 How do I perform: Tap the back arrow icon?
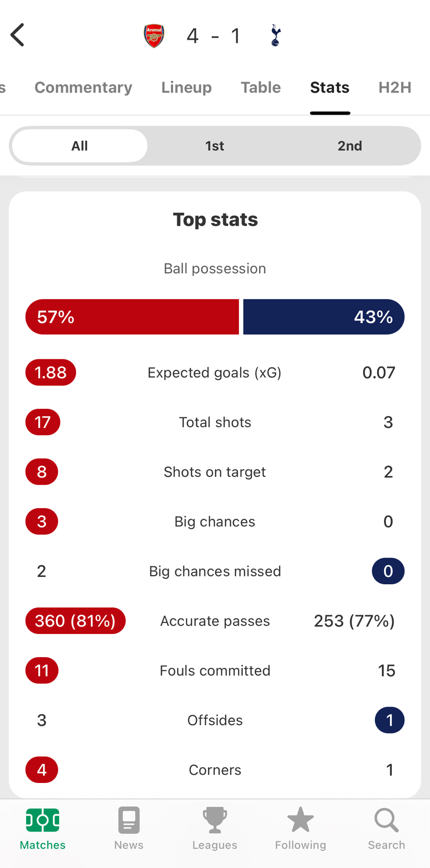18,35
